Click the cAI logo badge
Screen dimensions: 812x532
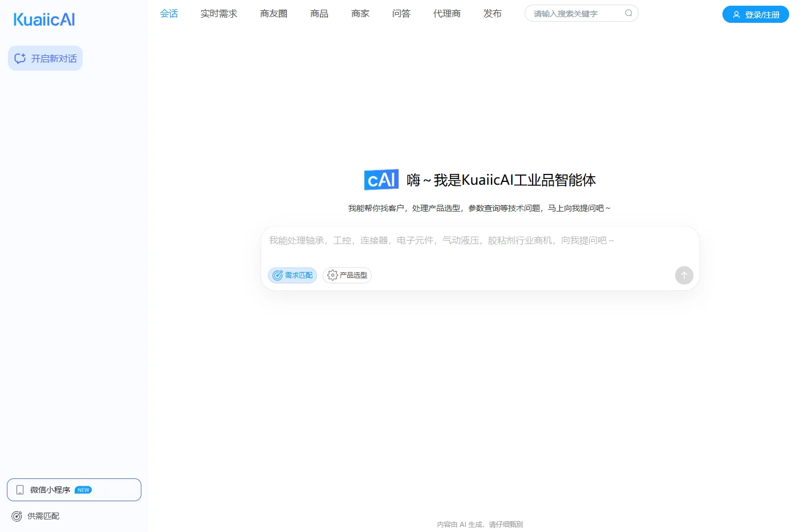tap(381, 180)
